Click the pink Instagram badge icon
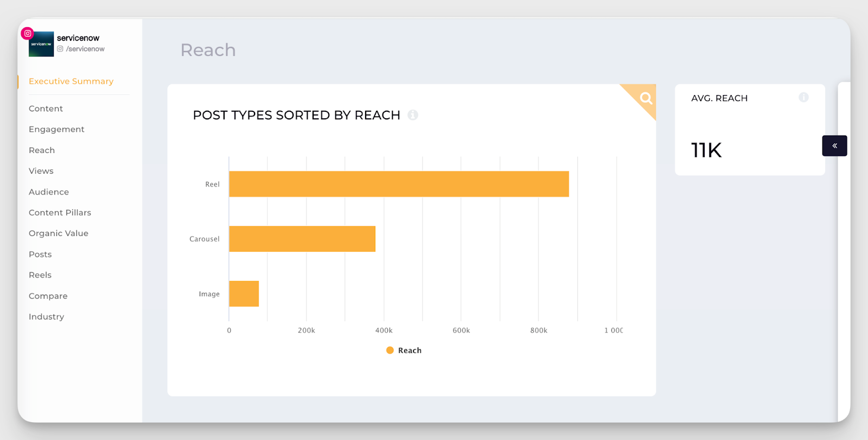The image size is (868, 440). tap(28, 34)
